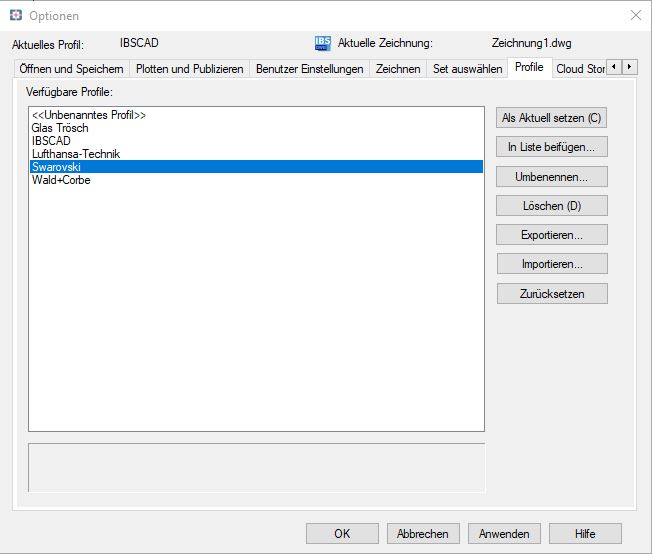
Task: Click Abbrechen to cancel
Action: (x=423, y=534)
